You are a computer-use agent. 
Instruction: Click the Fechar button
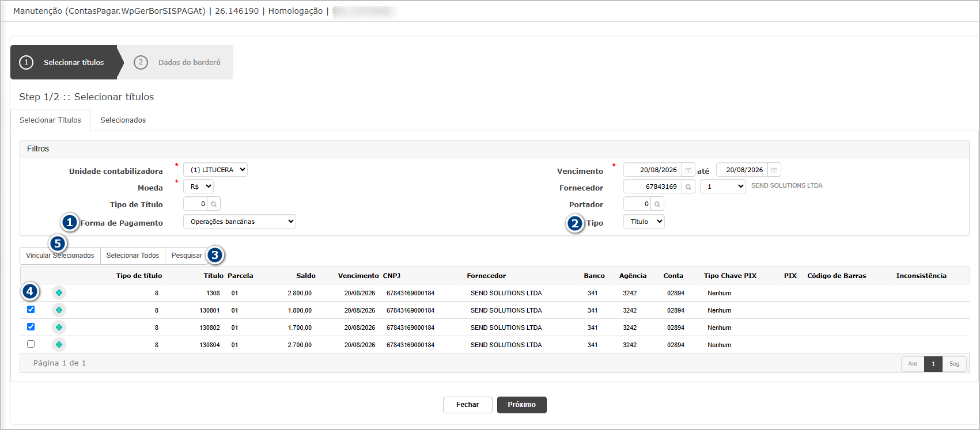(x=468, y=405)
